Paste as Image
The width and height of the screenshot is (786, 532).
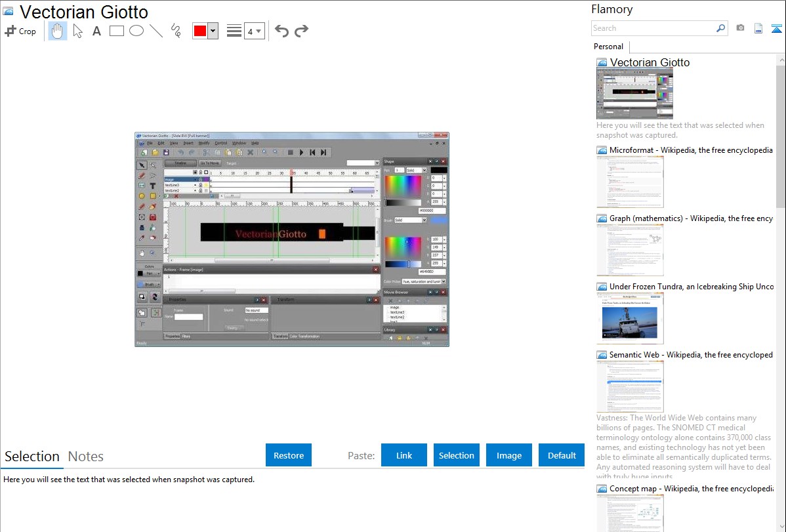508,455
